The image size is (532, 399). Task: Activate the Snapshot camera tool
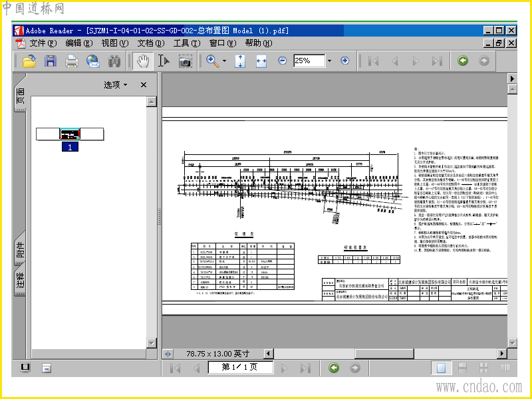click(185, 61)
